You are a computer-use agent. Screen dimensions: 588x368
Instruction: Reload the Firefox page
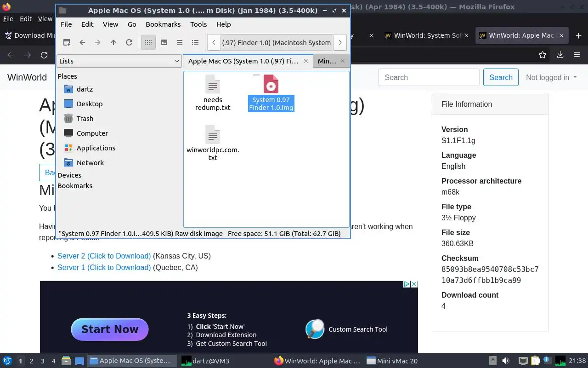point(44,55)
